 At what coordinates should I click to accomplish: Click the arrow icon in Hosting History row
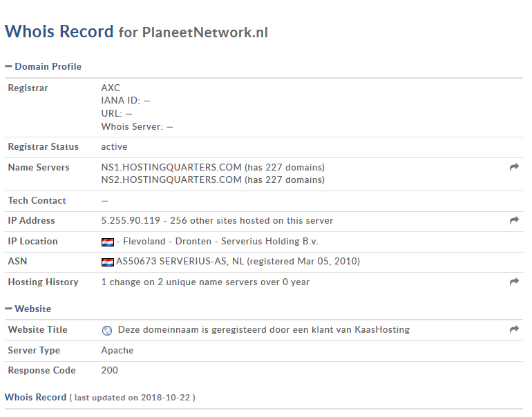(x=514, y=282)
